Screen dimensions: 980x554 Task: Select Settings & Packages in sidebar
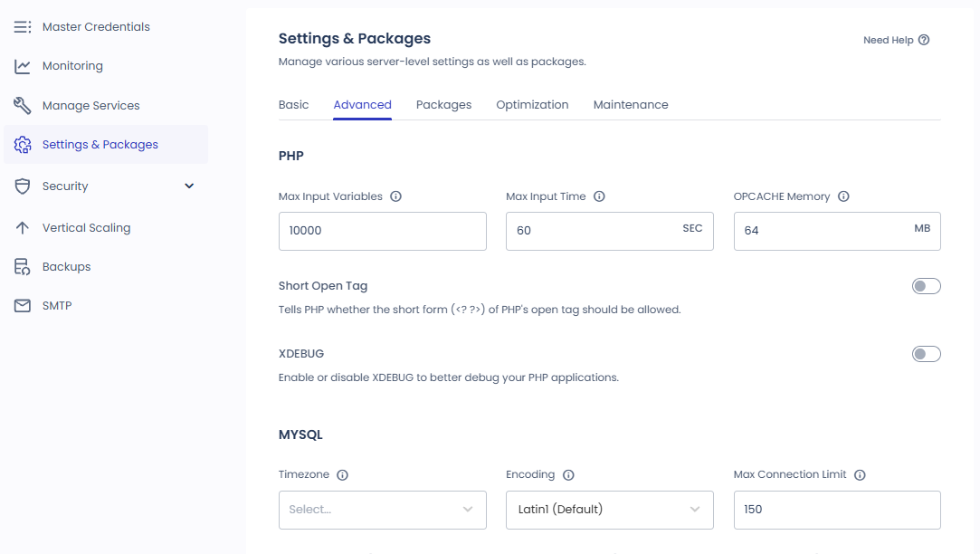coord(106,145)
